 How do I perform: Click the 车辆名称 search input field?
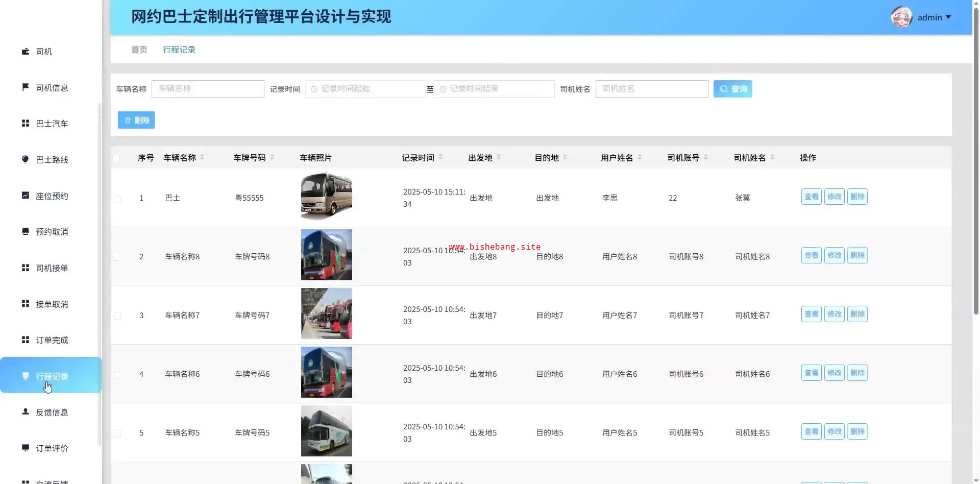pyautogui.click(x=208, y=89)
